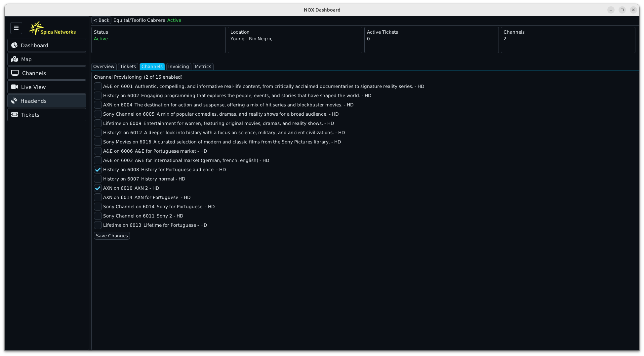Screen dimensions: 644x356
Task: Enable A&E on 6003 international checkbox
Action: click(98, 160)
